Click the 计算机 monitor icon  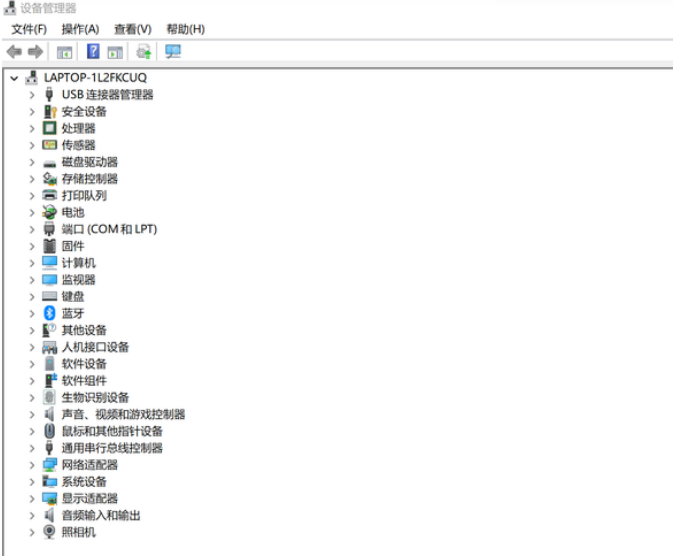pos(49,263)
